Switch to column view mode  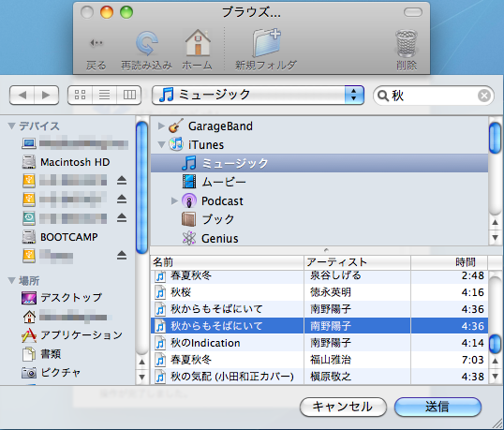pos(129,95)
